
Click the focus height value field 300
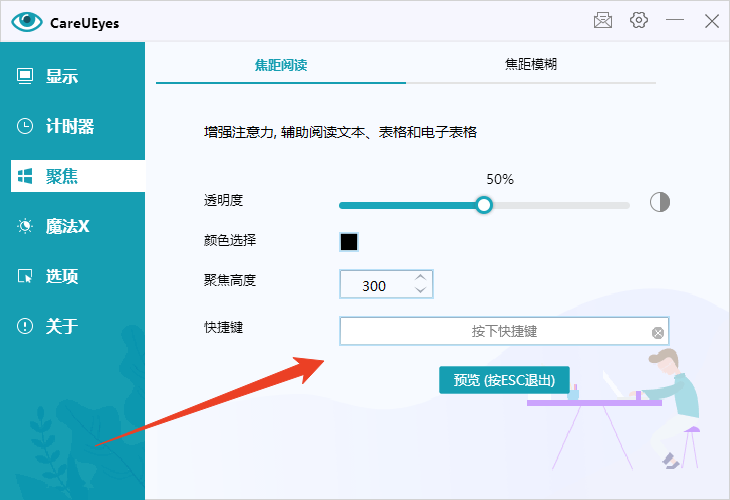click(375, 285)
